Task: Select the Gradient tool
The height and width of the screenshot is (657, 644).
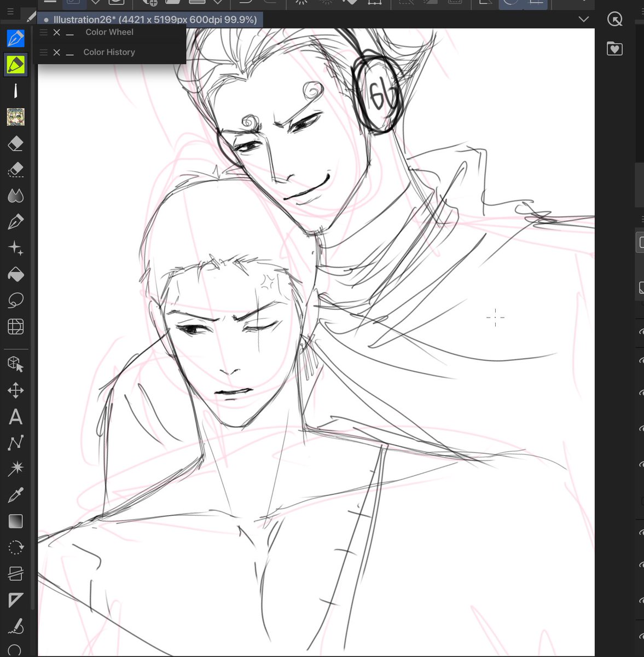Action: pos(15,521)
